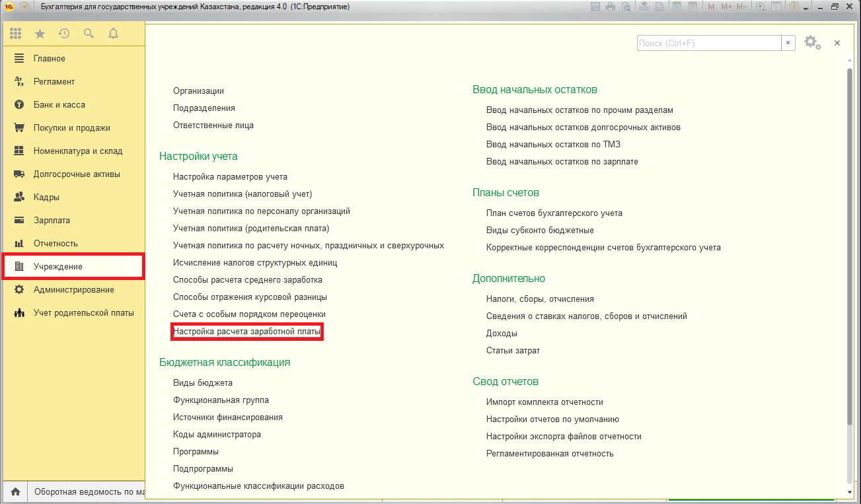861x504 pixels.
Task: Open notifications bell icon
Action: point(113,33)
